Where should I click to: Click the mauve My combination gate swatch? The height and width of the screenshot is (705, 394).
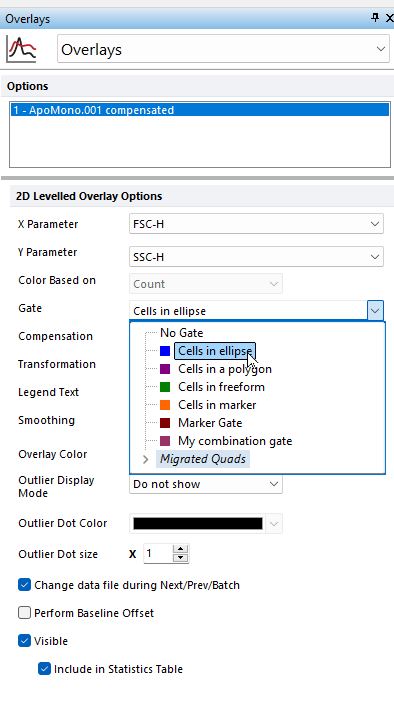point(165,441)
